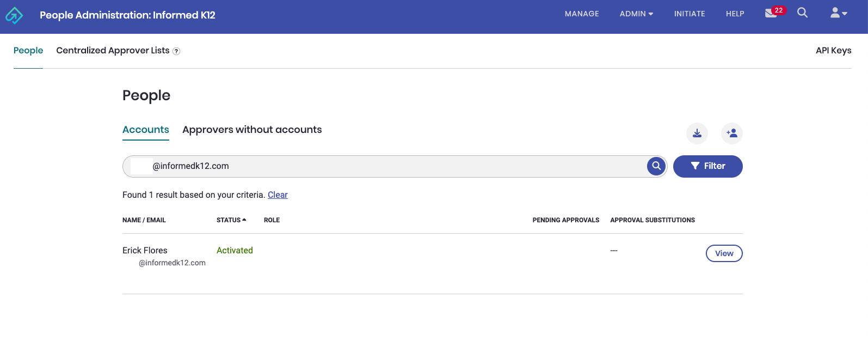Click into the people search input field
868x346 pixels.
click(x=381, y=166)
